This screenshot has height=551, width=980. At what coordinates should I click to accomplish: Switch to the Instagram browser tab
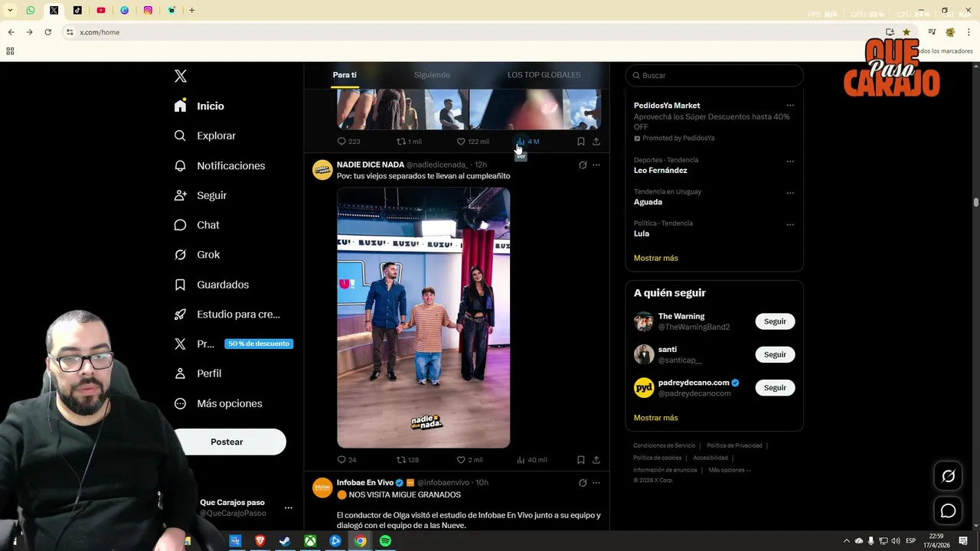pyautogui.click(x=148, y=11)
